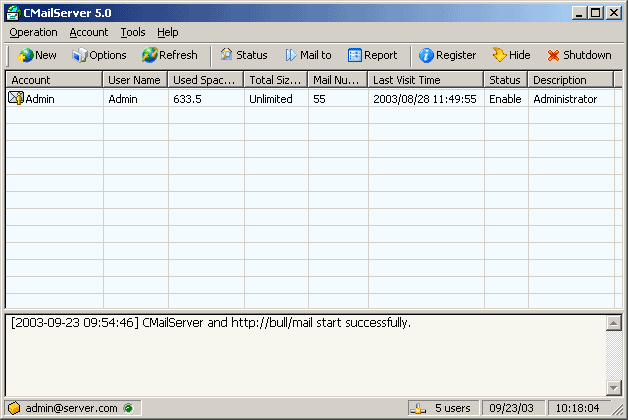Click the Register info icon
This screenshot has width=628, height=420.
coord(426,55)
